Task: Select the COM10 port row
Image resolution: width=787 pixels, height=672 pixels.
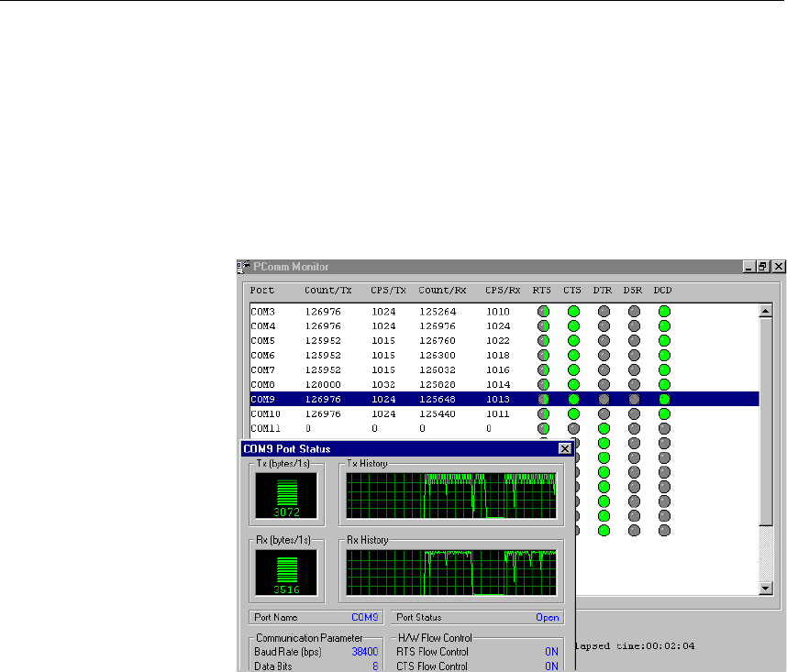Action: point(504,413)
